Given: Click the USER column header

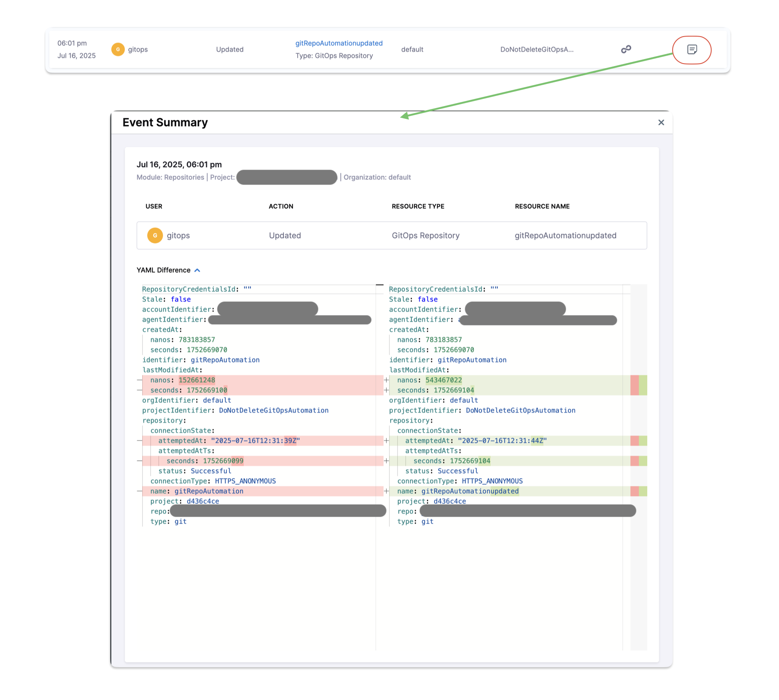Looking at the screenshot, I should (154, 207).
